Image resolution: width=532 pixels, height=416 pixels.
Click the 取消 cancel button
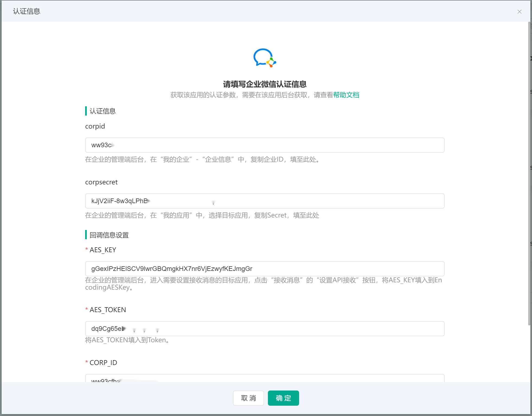tap(248, 398)
